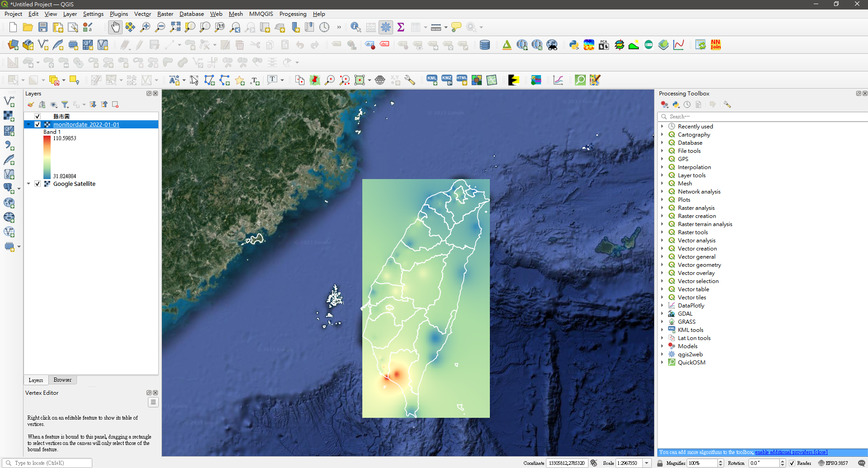Screen dimensions: 868x468
Task: Toggle the Render checkbox in status bar
Action: point(792,463)
